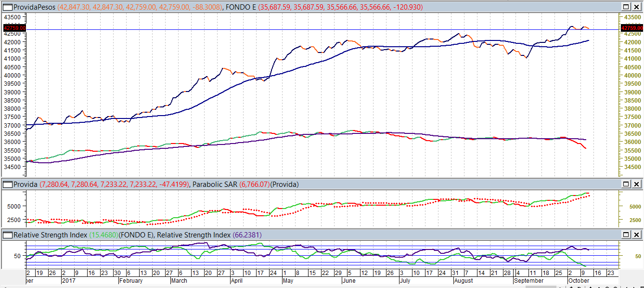Close the Relative Strength Index pane
Viewport: 644px width, 288px height.
click(636, 235)
